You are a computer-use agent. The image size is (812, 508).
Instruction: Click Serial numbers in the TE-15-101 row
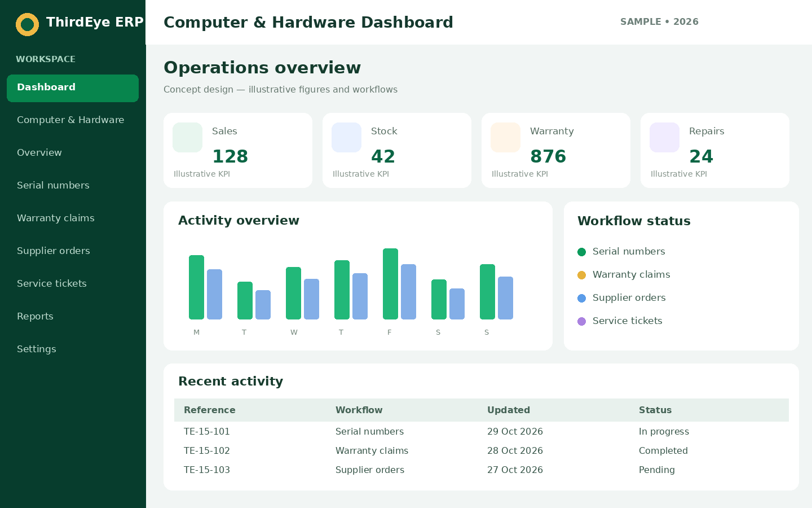(x=369, y=431)
